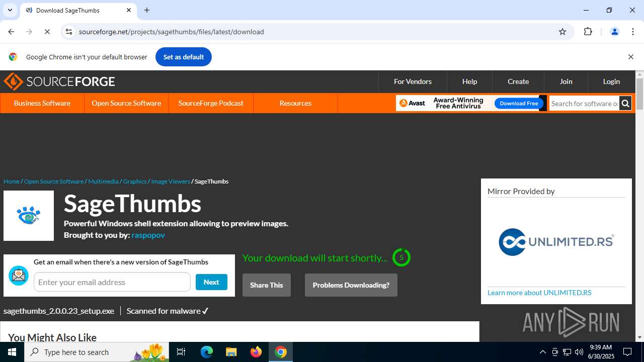The height and width of the screenshot is (362, 644).
Task: Open Open Source Software tab
Action: (x=126, y=103)
